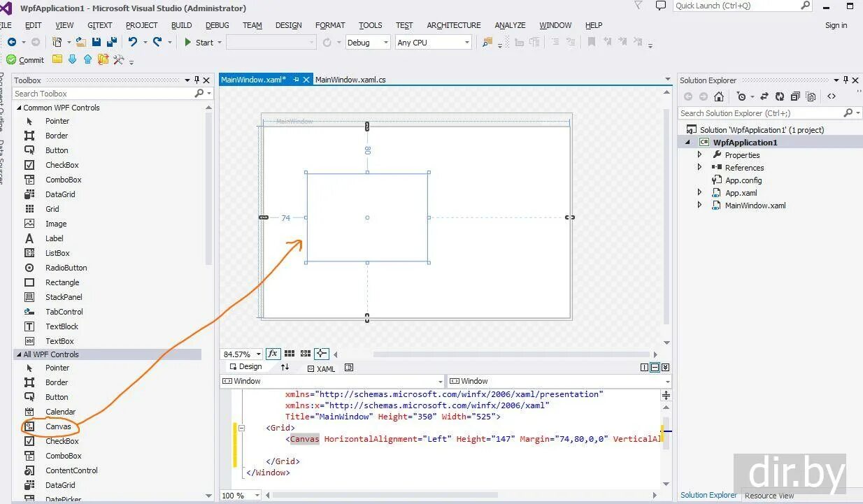Click the swap panes arrows icon
Viewport: 863px width, 504px height.
(285, 367)
